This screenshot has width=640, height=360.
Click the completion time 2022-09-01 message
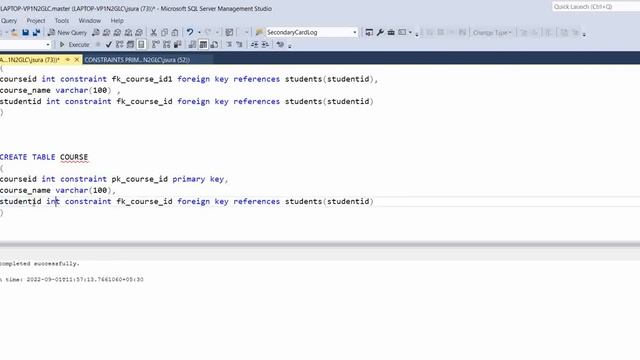point(84,280)
